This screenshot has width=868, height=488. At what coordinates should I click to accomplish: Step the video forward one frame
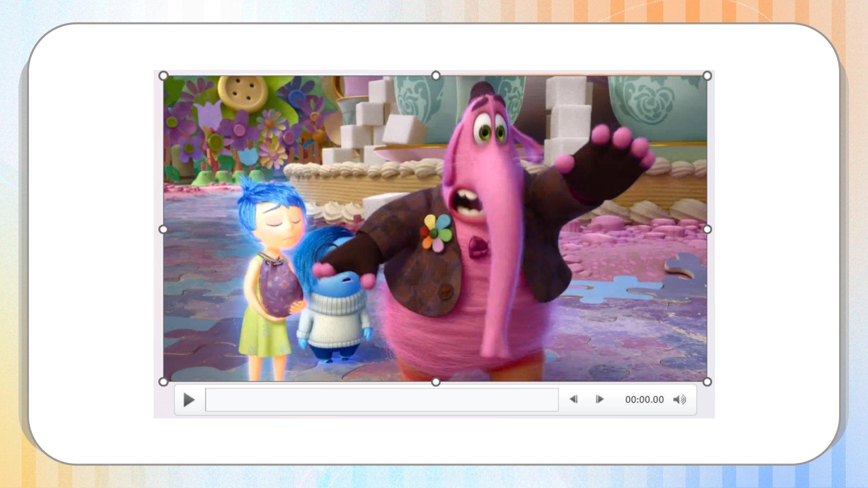pos(599,399)
